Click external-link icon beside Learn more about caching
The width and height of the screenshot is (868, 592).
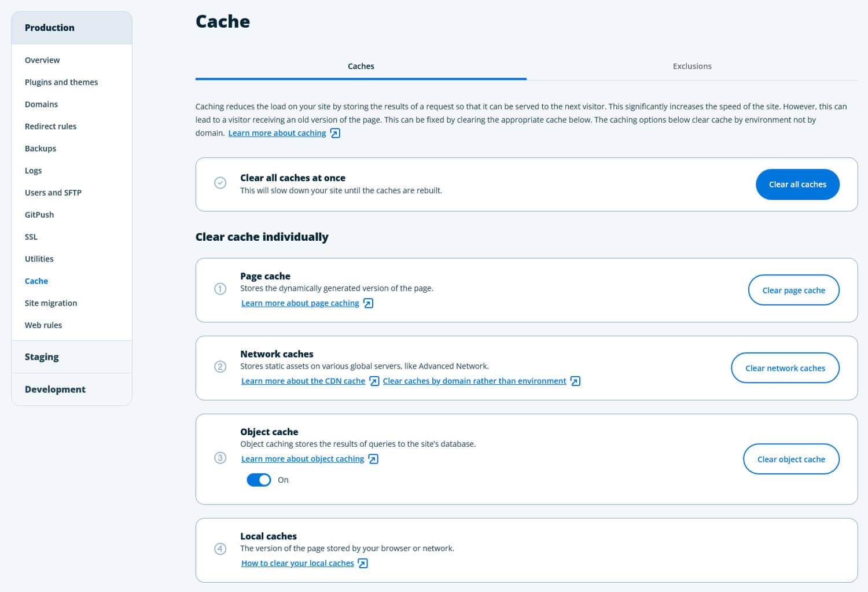coord(335,133)
